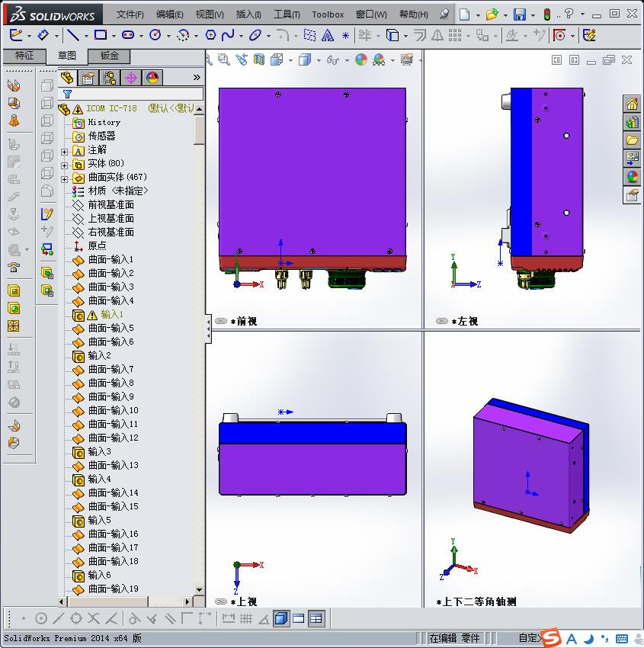Click the Rebuild traffic light icon
The width and height of the screenshot is (644, 648).
click(547, 14)
